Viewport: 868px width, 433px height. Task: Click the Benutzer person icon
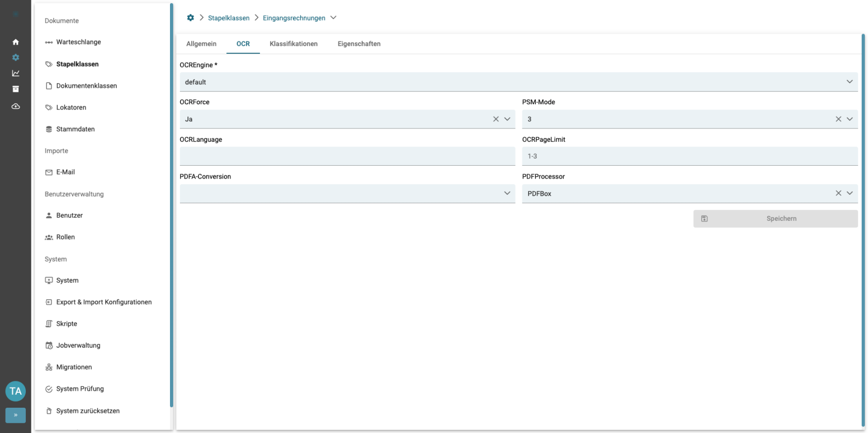[x=49, y=215]
